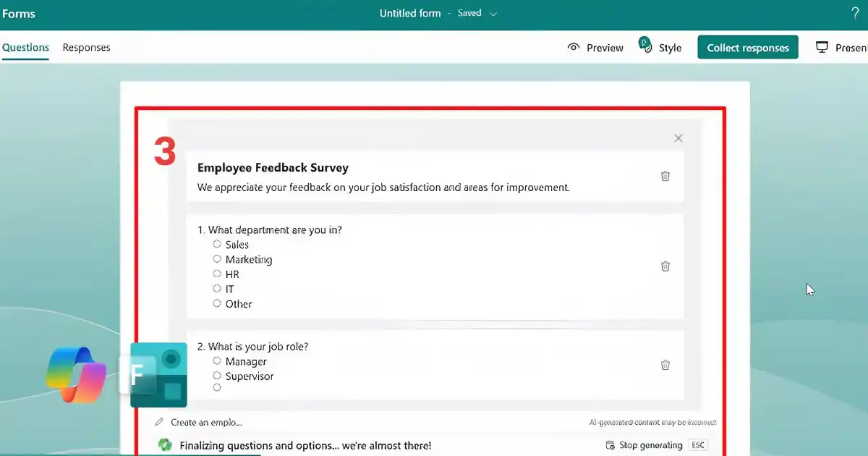Delete the Employee Feedback Survey title card
Screen dimensions: 868x456
tap(665, 176)
